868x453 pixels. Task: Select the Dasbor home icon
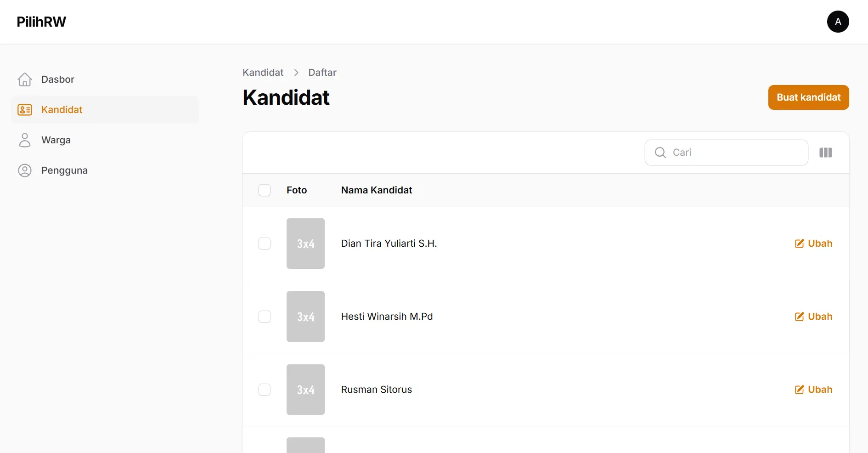tap(25, 79)
